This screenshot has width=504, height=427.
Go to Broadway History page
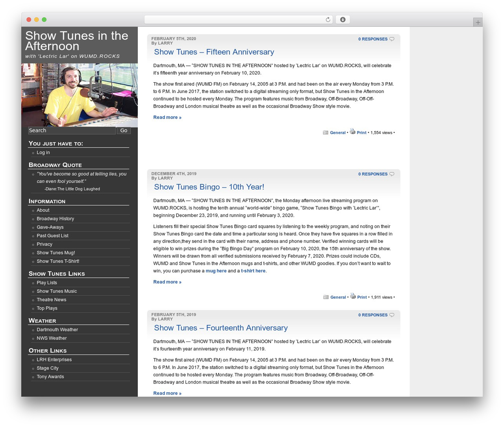coord(56,219)
